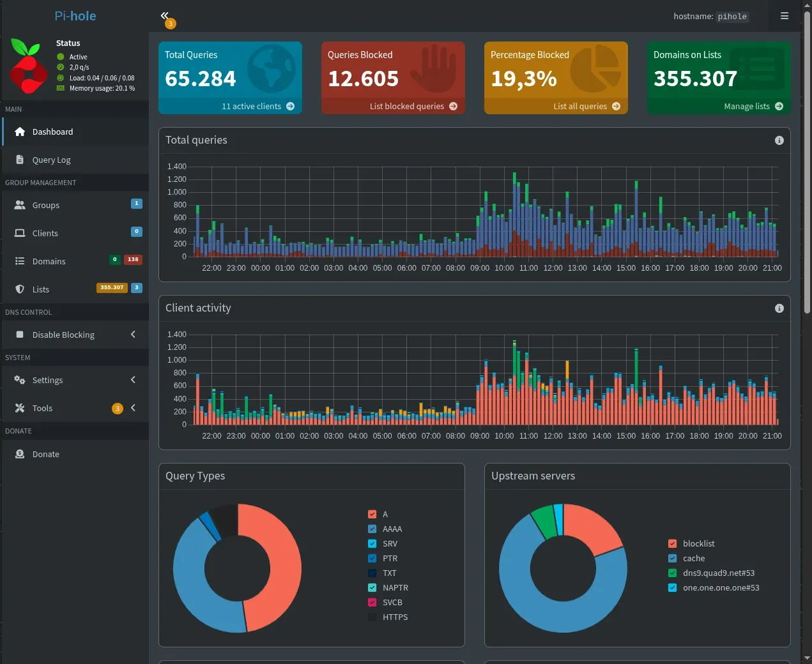
Task: Toggle the NAPTR query type checkbox
Action: coord(372,587)
